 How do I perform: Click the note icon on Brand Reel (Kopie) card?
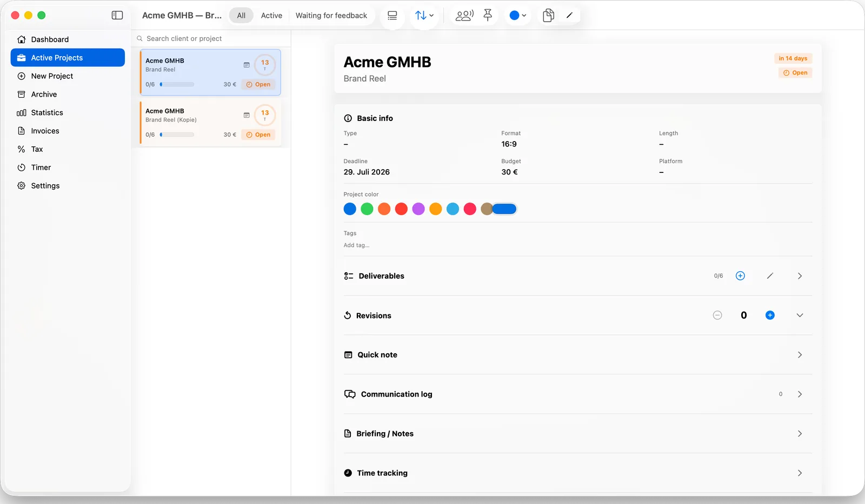click(x=247, y=115)
